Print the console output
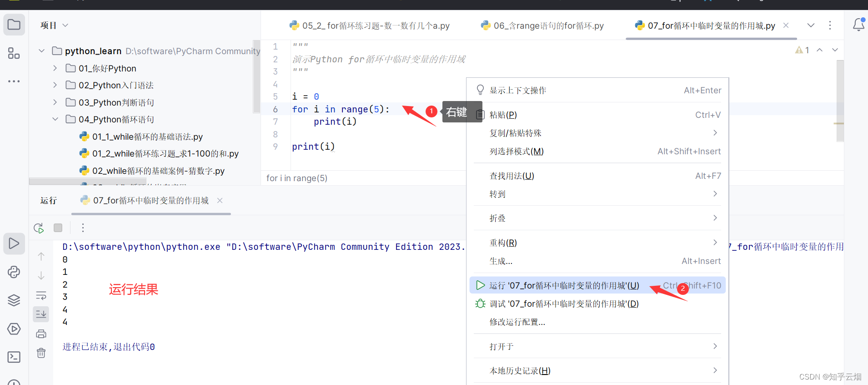 (41, 334)
